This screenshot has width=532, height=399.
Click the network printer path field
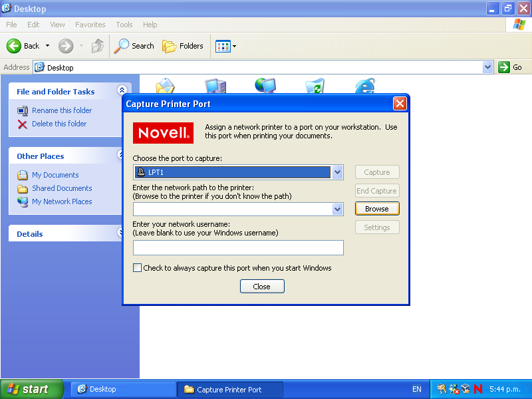233,209
